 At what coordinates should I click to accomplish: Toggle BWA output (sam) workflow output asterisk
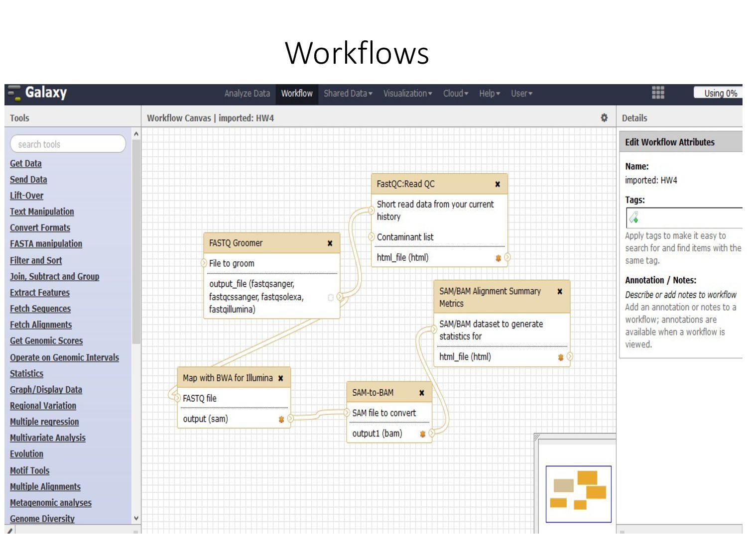pyautogui.click(x=281, y=419)
